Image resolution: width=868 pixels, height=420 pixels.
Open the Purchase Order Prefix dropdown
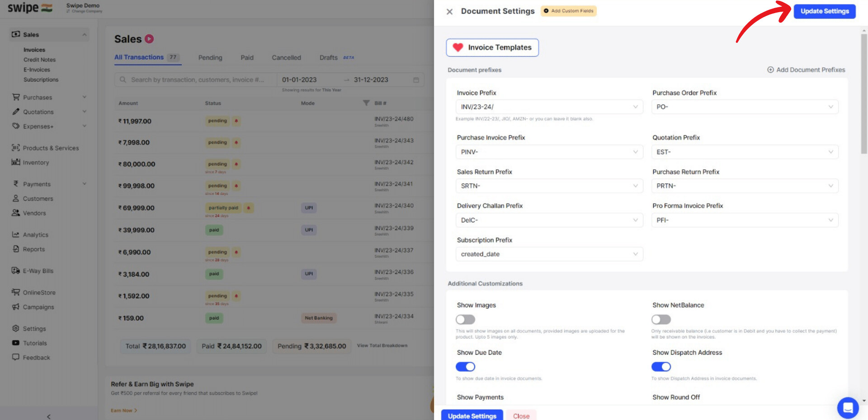(745, 107)
